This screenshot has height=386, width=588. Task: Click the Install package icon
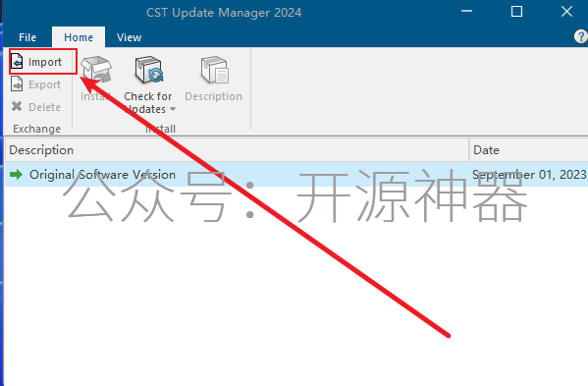(96, 70)
